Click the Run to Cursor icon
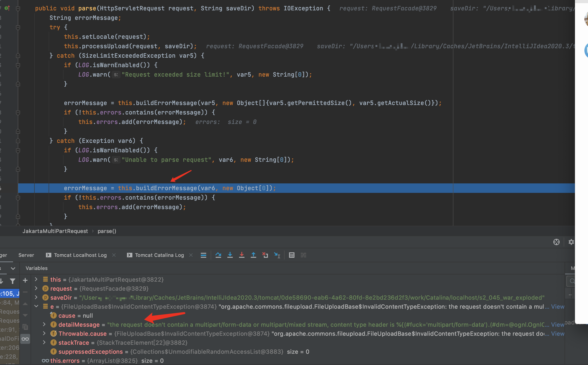 pyautogui.click(x=277, y=255)
